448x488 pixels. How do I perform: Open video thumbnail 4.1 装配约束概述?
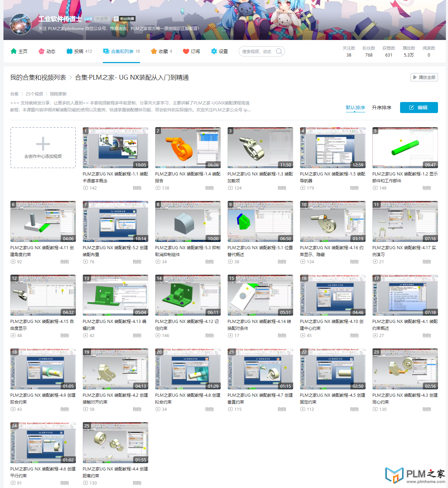[x=405, y=295]
